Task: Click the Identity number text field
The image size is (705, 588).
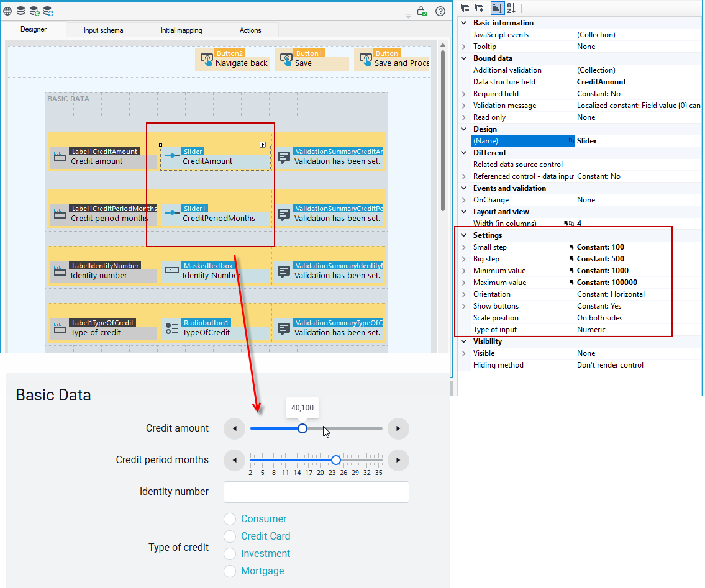Action: click(317, 492)
